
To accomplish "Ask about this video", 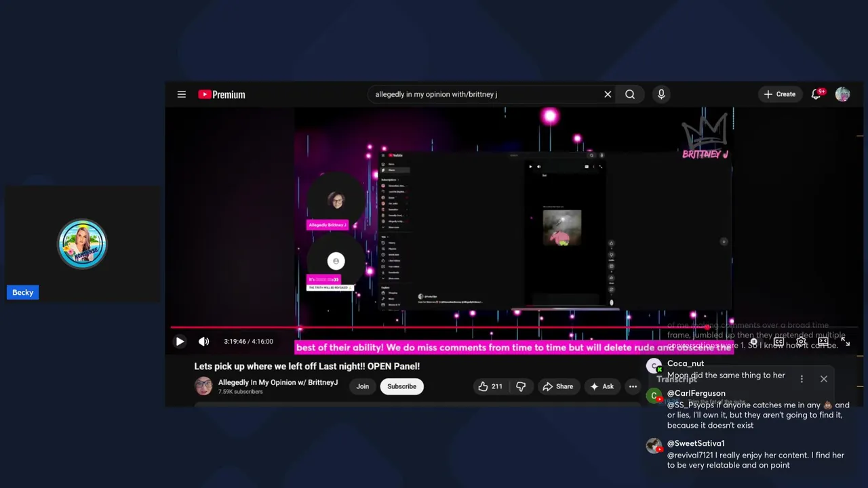I will point(602,386).
